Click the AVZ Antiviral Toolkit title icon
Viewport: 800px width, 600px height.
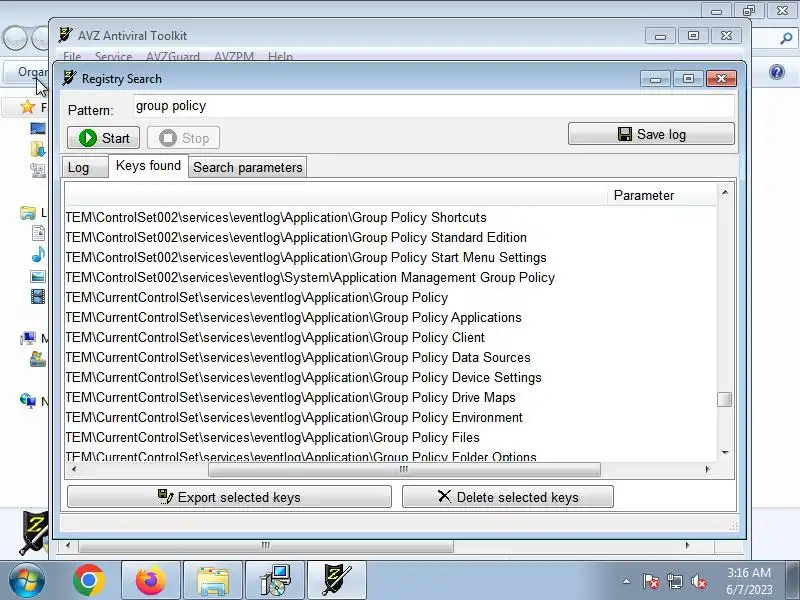pyautogui.click(x=65, y=35)
